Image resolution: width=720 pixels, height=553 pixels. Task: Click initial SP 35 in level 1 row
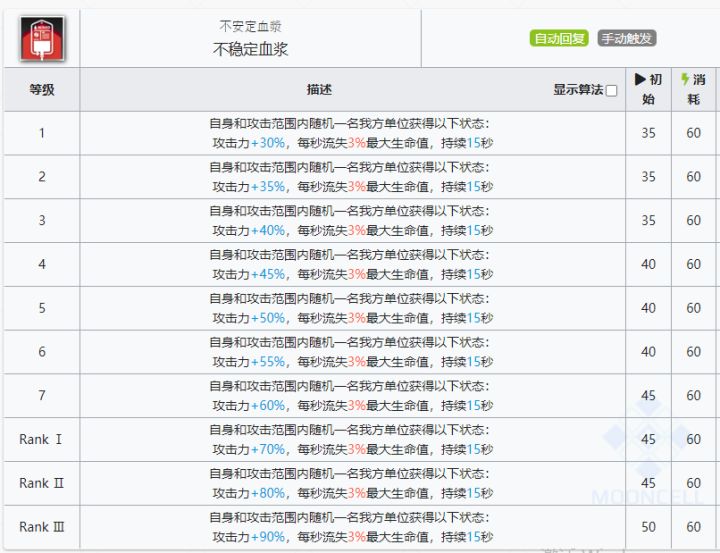pyautogui.click(x=648, y=133)
